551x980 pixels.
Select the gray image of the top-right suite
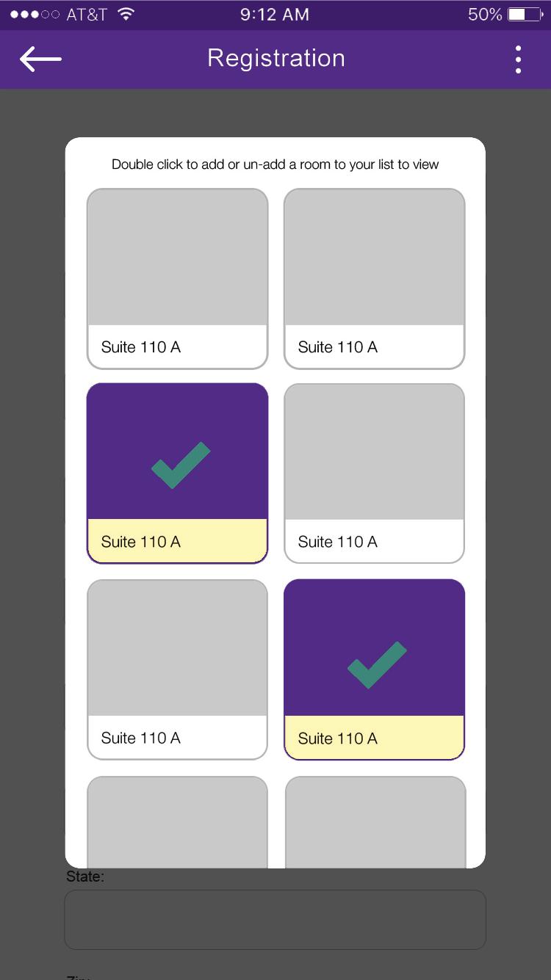click(374, 257)
